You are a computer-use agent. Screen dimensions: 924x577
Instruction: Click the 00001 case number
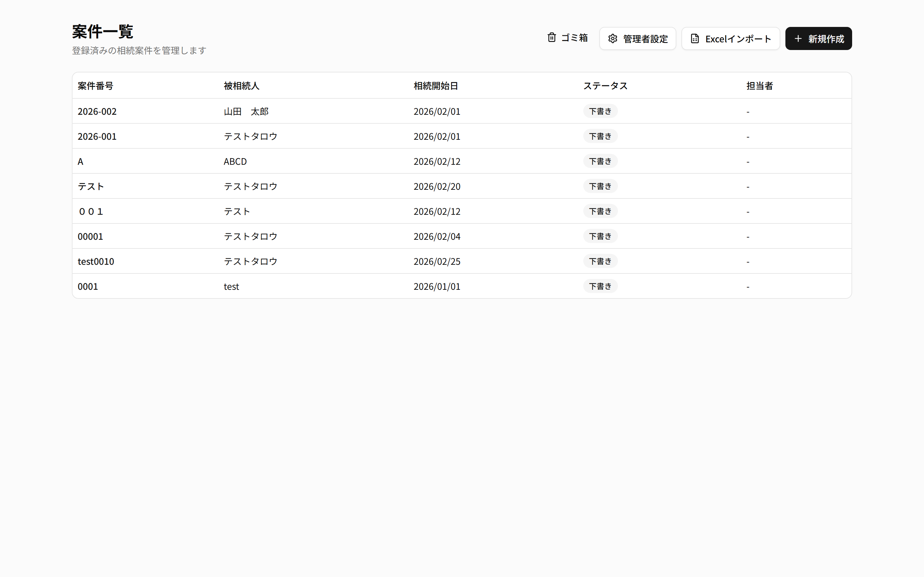[90, 237]
